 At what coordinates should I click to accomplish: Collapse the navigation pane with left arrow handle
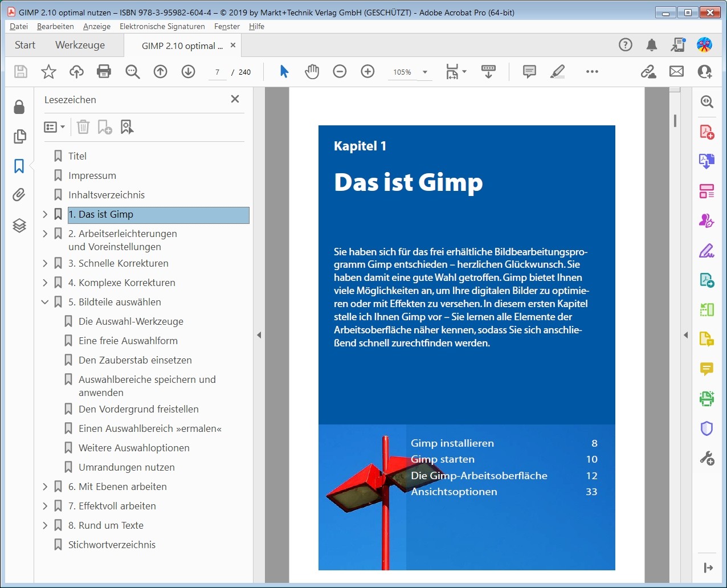pos(259,335)
